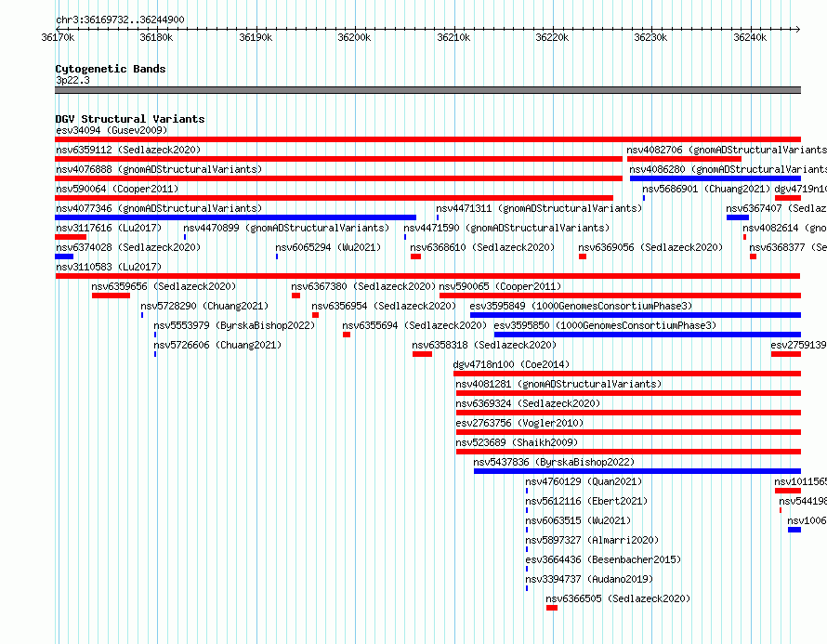Image resolution: width=827 pixels, height=644 pixels.
Task: Select the nsv6359112 (Sedlazeck2020) red bar
Action: (x=338, y=159)
